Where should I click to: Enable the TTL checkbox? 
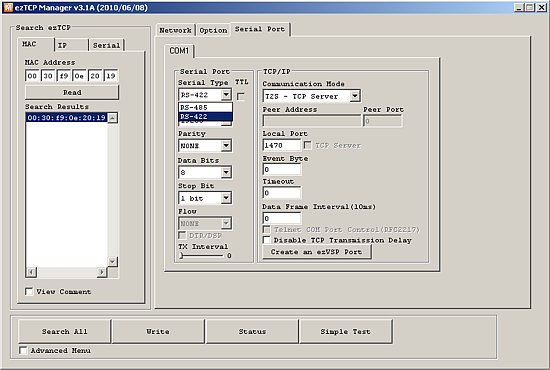pyautogui.click(x=241, y=96)
